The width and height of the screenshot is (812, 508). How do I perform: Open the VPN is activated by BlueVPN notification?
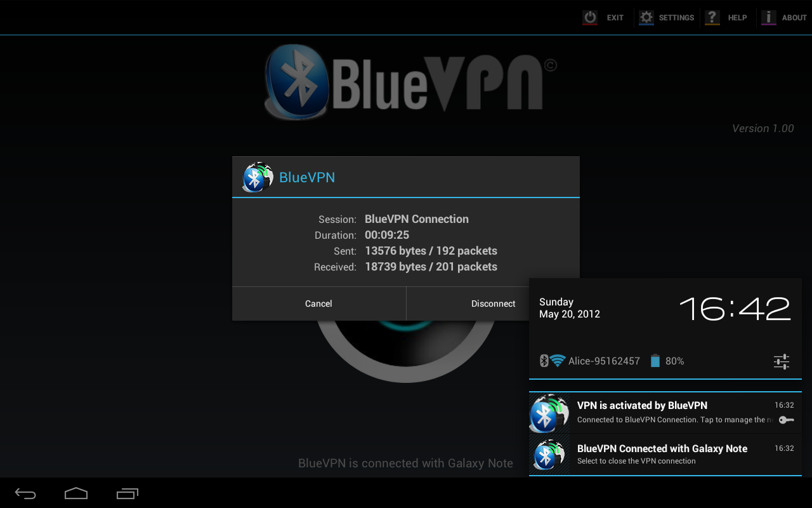[665, 413]
